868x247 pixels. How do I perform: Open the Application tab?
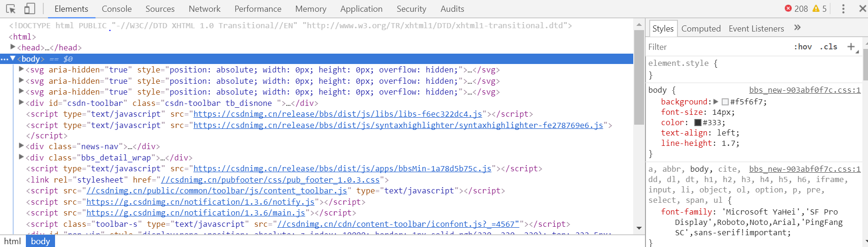pos(361,9)
